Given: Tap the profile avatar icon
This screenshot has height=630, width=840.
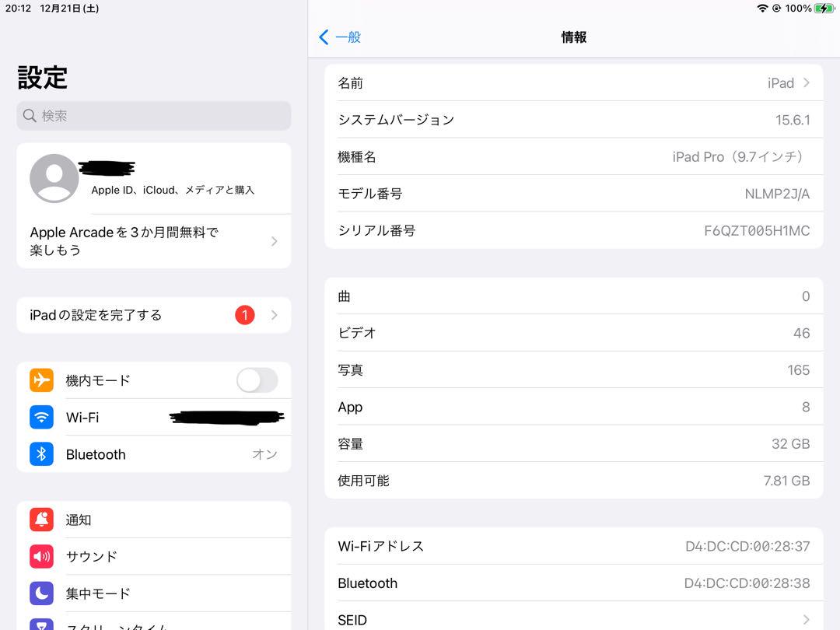Looking at the screenshot, I should point(54,178).
